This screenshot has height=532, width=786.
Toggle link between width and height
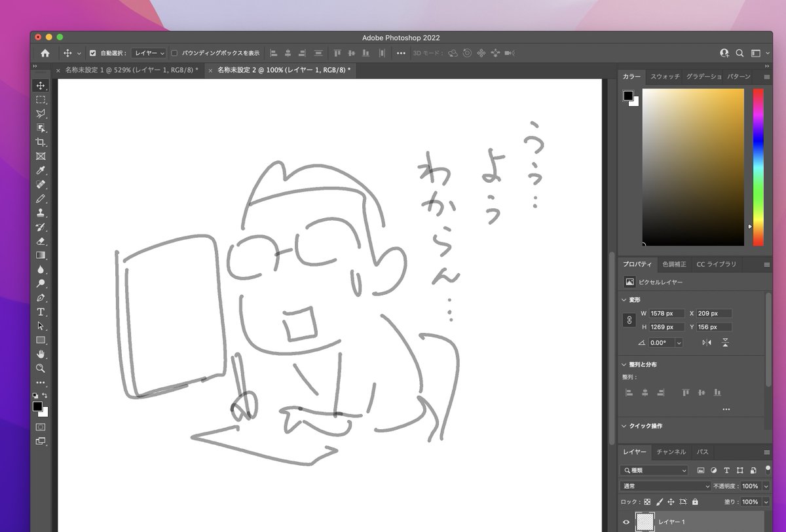pyautogui.click(x=630, y=320)
